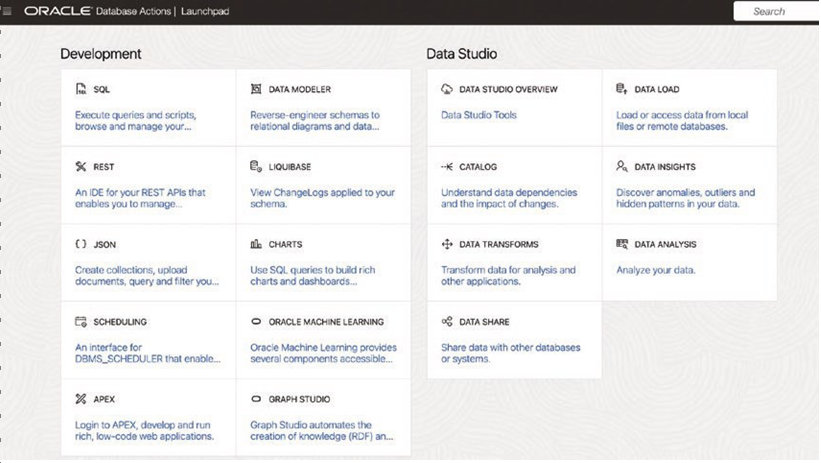Click the Data Analysis icon
Viewport: 821px width, 463px height.
622,244
